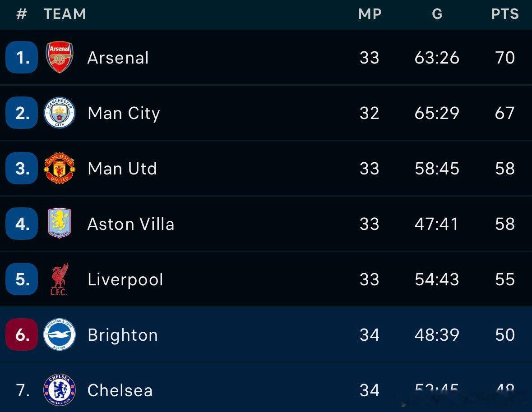
Task: Click the Arsenal club crest
Action: pyautogui.click(x=60, y=57)
